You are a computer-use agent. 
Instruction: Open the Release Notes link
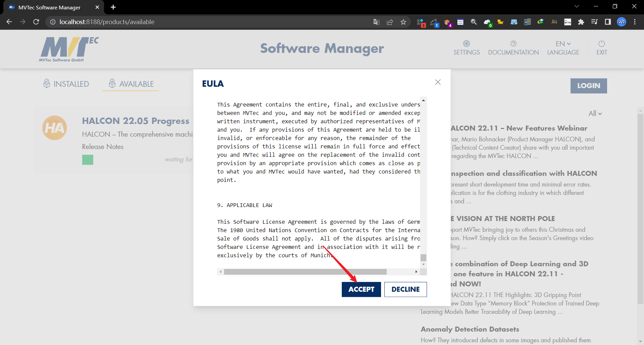pos(103,147)
